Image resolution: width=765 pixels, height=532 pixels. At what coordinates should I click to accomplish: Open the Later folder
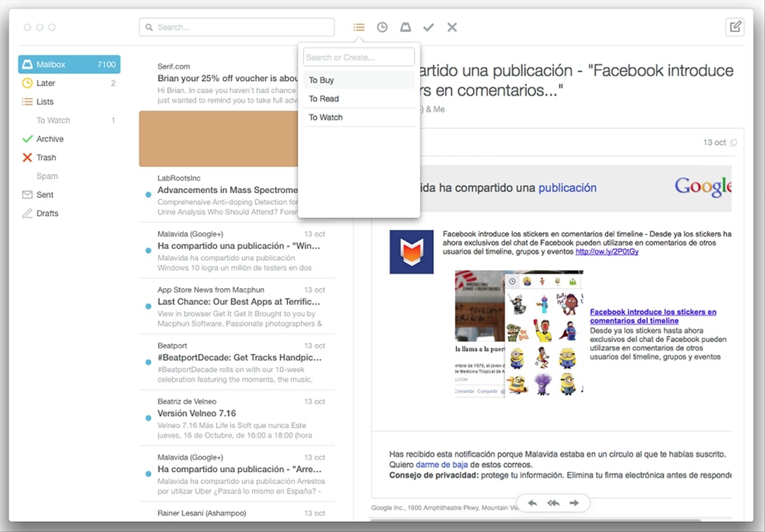click(69, 83)
